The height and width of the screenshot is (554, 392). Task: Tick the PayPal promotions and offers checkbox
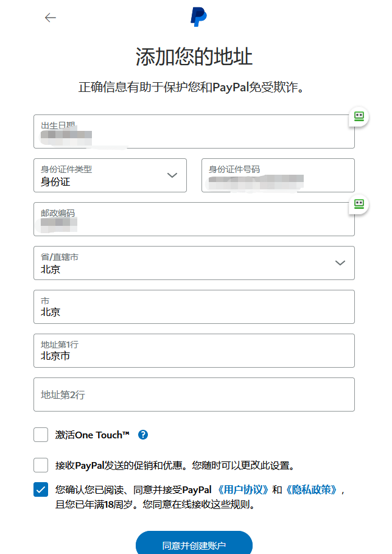(x=41, y=466)
